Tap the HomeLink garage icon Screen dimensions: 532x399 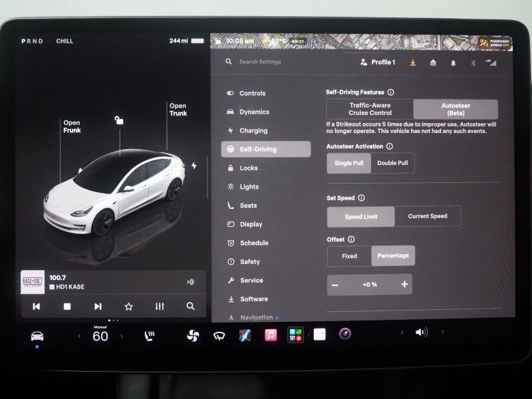433,63
